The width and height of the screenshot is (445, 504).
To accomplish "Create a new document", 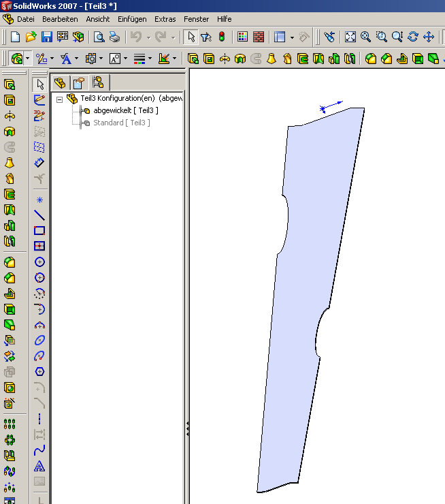I will [15, 37].
